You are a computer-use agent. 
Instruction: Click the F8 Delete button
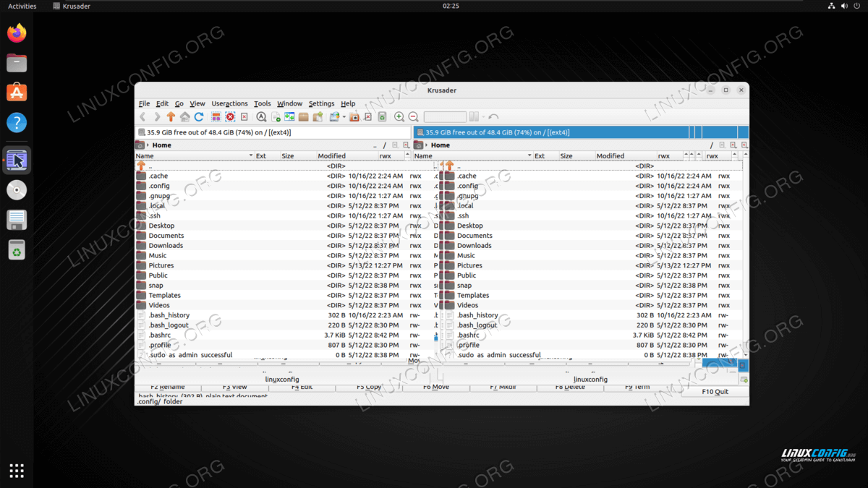[x=570, y=388]
